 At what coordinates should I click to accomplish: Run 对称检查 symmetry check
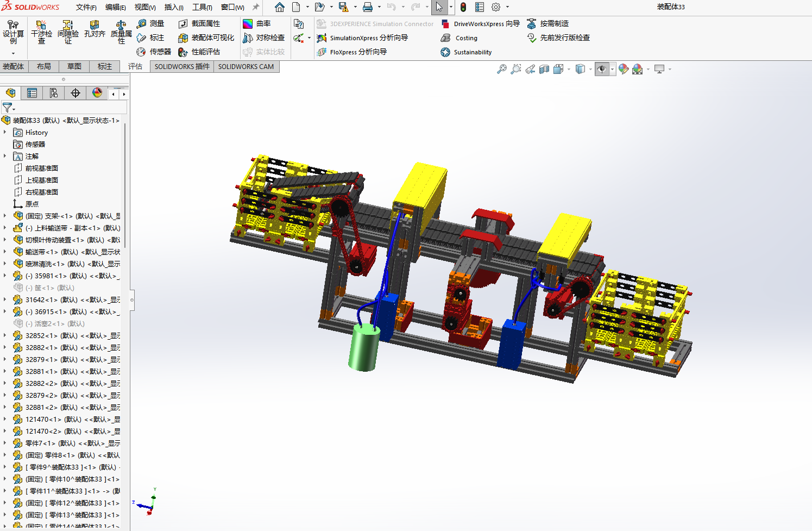click(x=264, y=38)
